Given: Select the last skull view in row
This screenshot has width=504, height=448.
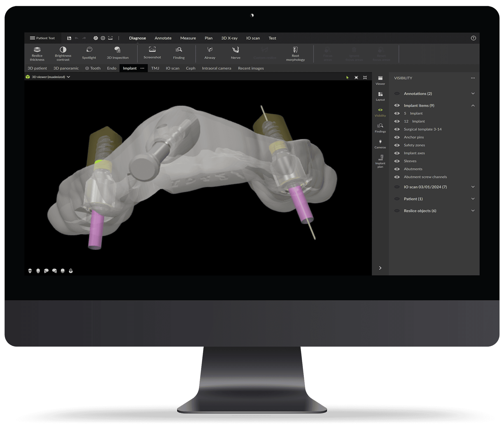Looking at the screenshot, I should [71, 271].
